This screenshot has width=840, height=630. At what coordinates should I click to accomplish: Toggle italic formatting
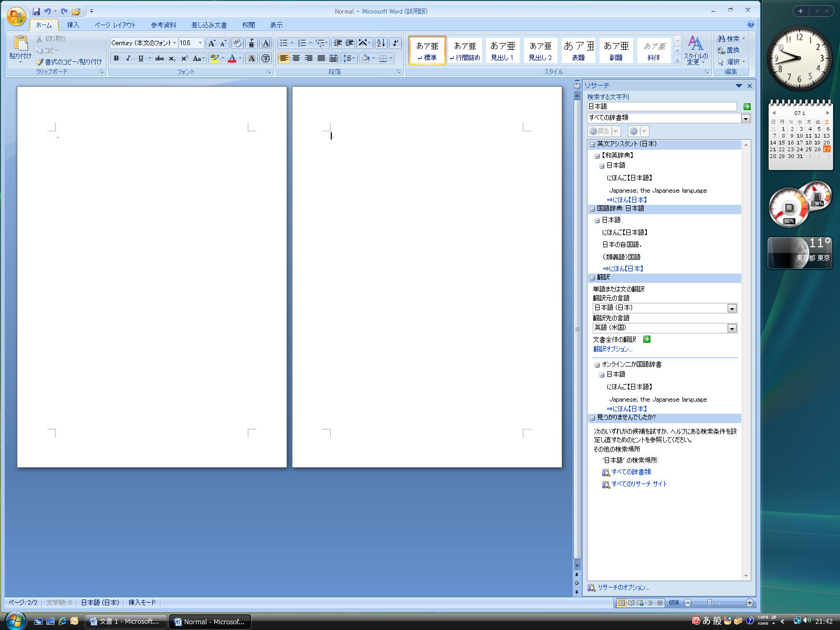click(x=128, y=58)
